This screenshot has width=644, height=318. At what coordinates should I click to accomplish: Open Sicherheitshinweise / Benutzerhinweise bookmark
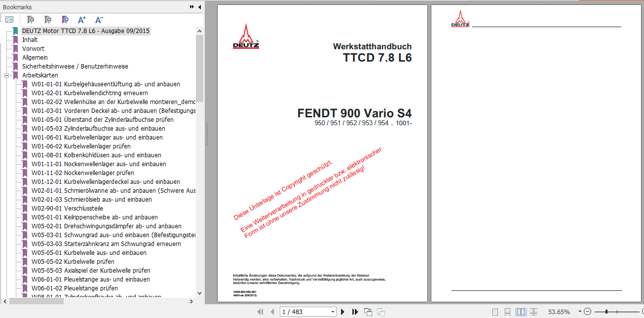pyautogui.click(x=75, y=66)
